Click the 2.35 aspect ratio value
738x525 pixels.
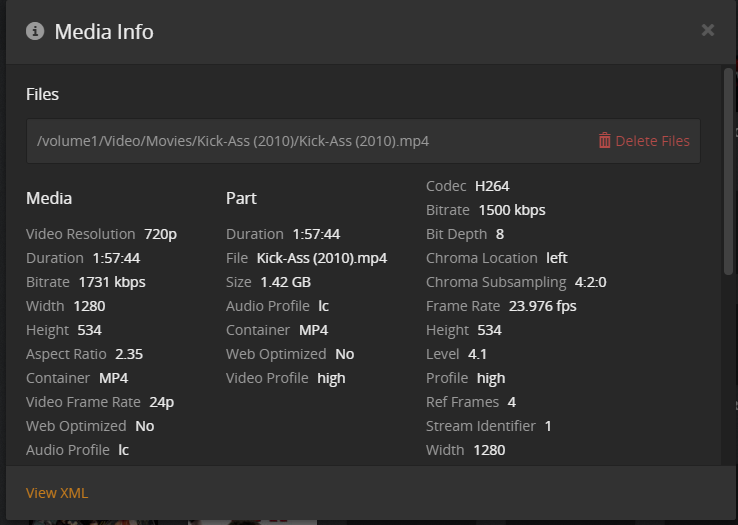(129, 354)
